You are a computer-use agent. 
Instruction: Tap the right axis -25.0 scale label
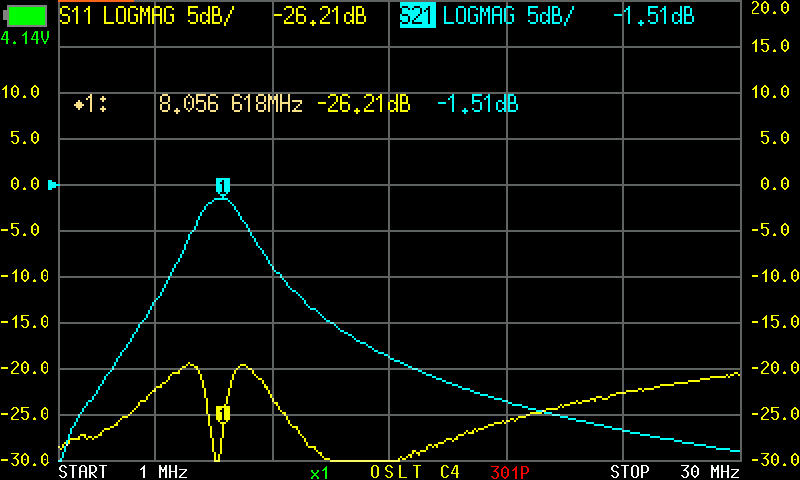[x=774, y=414]
